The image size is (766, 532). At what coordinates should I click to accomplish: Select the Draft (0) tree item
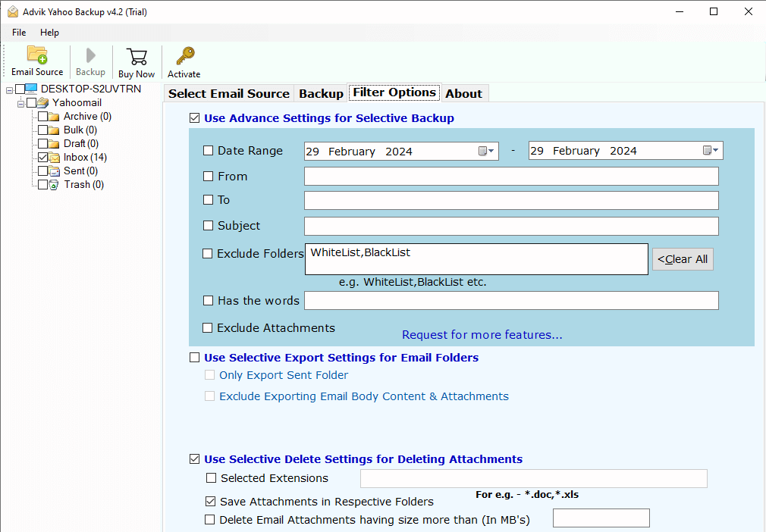click(81, 144)
